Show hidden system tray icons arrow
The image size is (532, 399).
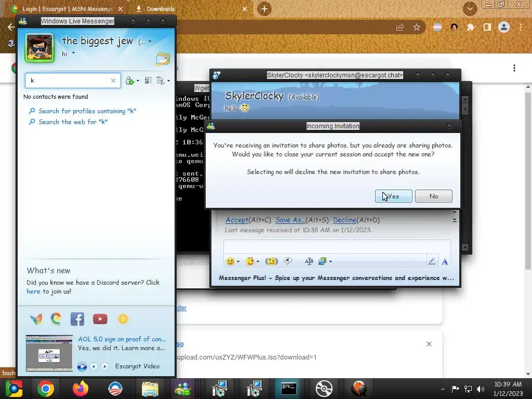pyautogui.click(x=443, y=389)
